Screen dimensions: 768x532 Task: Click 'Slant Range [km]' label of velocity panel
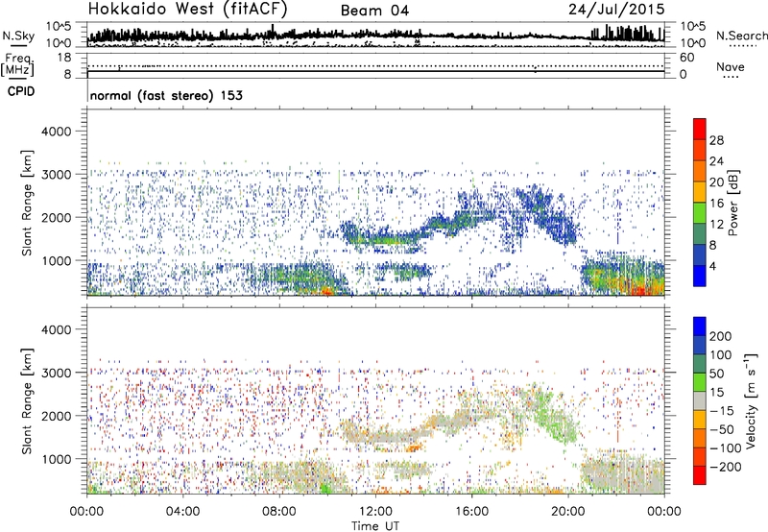[x=27, y=401]
